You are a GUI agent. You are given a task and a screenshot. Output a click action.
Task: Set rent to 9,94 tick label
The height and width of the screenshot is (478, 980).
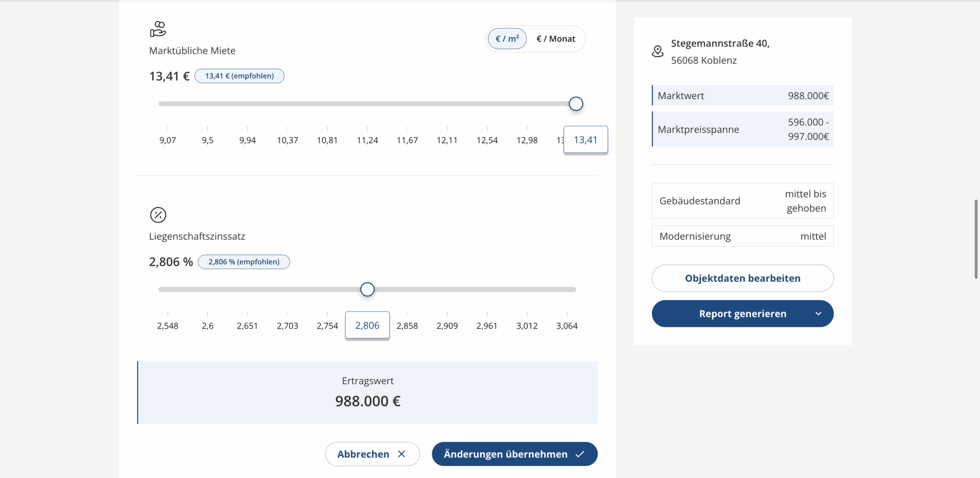(x=247, y=140)
